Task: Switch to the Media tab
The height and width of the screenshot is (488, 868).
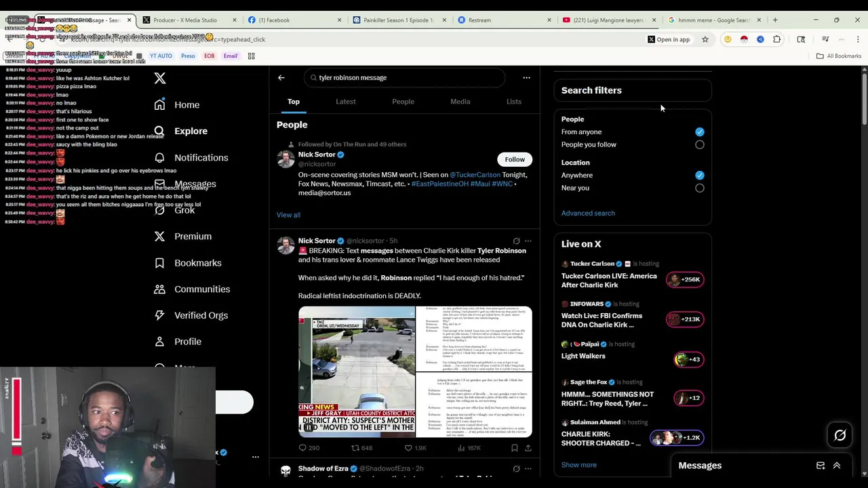Action: point(460,102)
